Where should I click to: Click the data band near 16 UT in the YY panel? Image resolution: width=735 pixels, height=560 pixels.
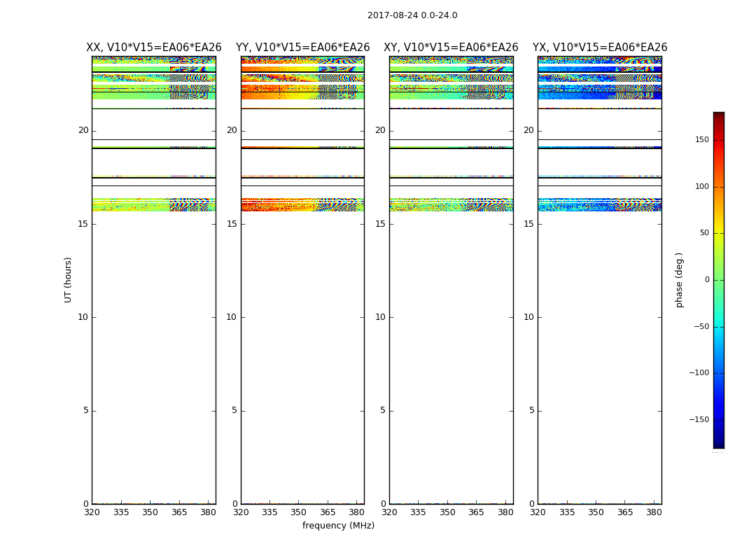tap(302, 204)
